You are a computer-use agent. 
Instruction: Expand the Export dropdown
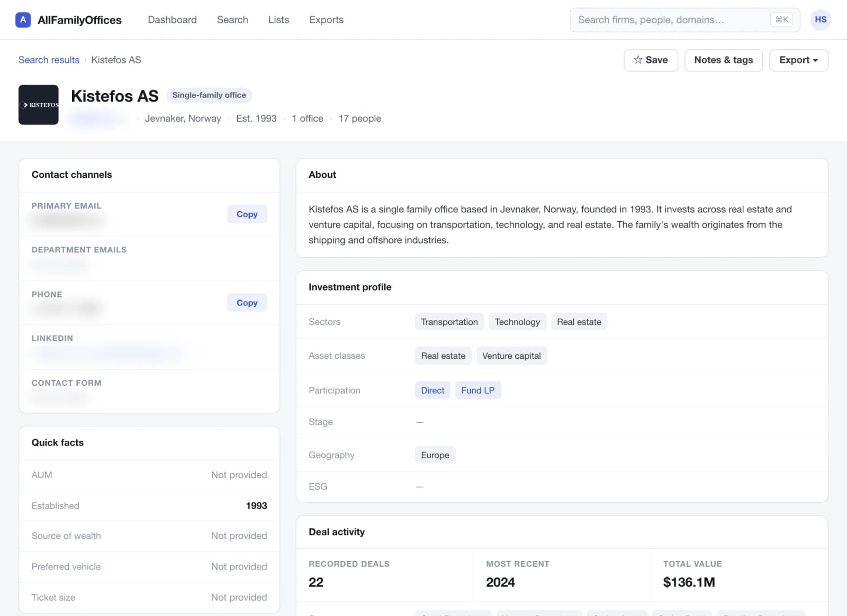pyautogui.click(x=798, y=60)
